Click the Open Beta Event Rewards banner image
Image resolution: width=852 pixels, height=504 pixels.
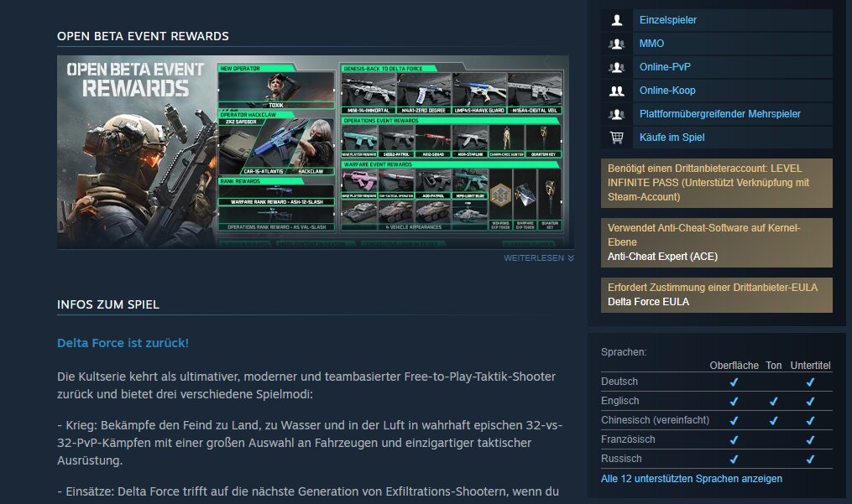point(312,152)
